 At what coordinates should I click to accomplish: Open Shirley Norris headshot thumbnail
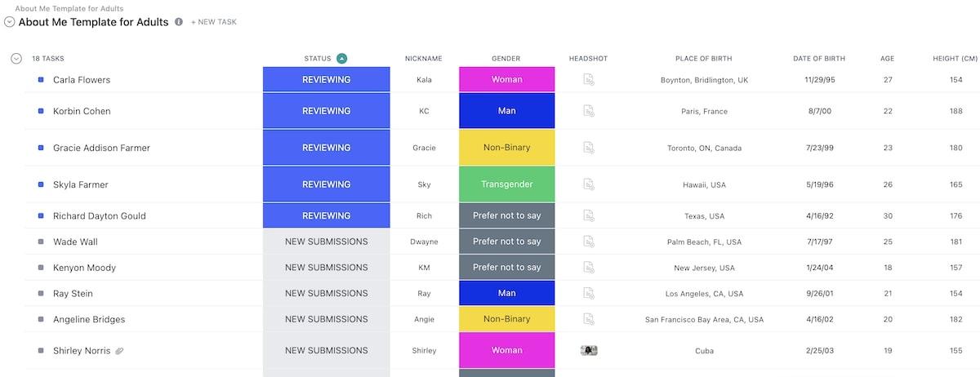(589, 351)
